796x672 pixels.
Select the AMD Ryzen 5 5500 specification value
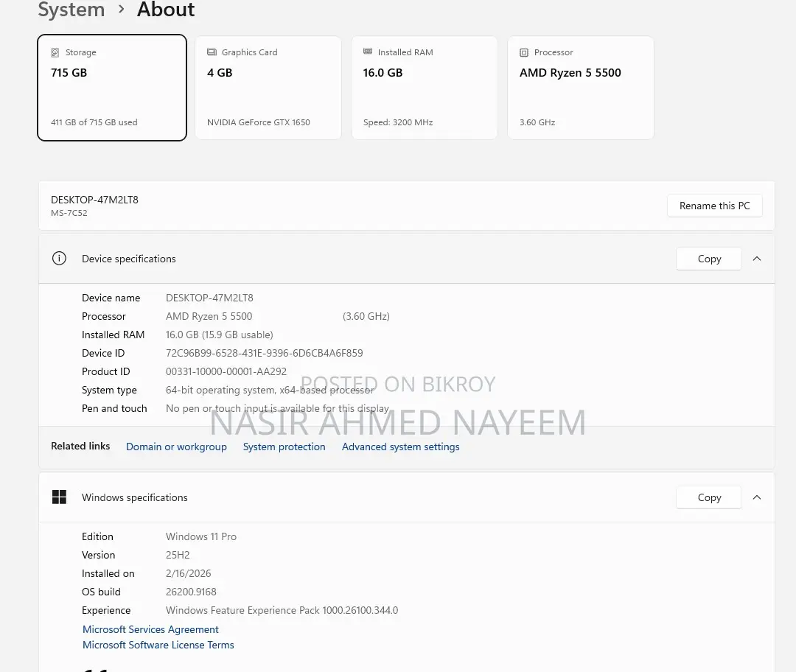(x=209, y=316)
